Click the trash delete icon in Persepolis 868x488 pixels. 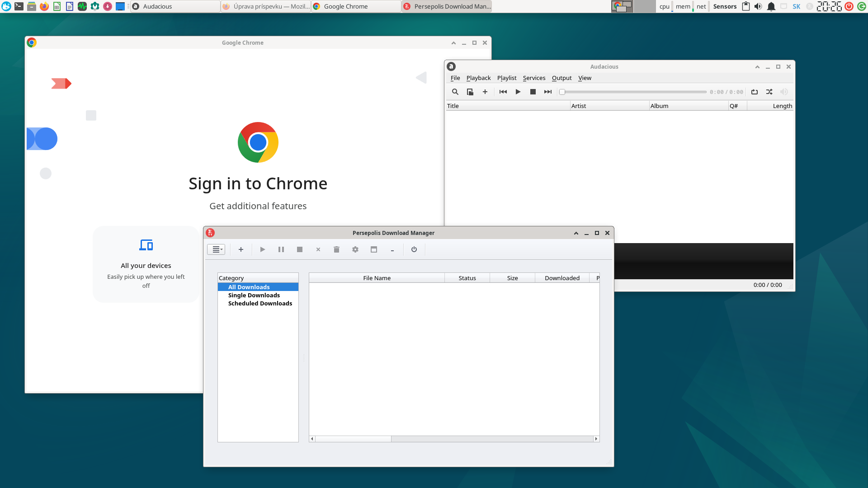click(x=336, y=249)
